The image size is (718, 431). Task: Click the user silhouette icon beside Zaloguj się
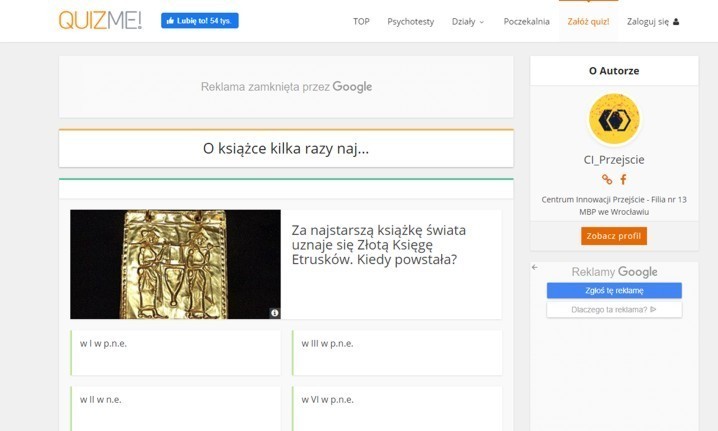[x=676, y=22]
